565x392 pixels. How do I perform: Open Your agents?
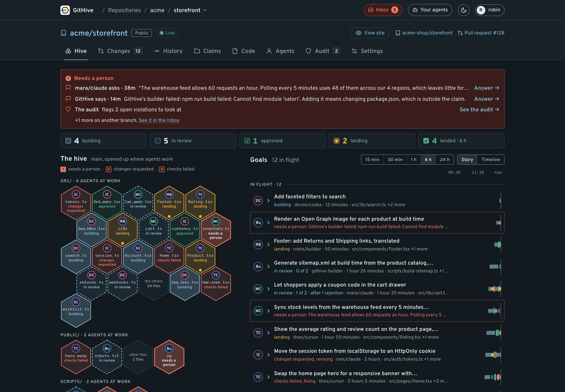coord(430,10)
